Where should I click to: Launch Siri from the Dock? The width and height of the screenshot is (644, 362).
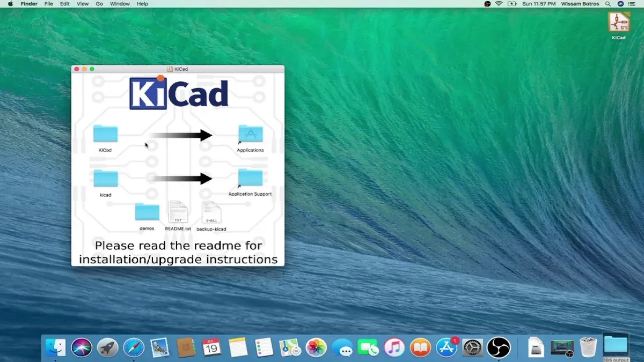(x=82, y=348)
